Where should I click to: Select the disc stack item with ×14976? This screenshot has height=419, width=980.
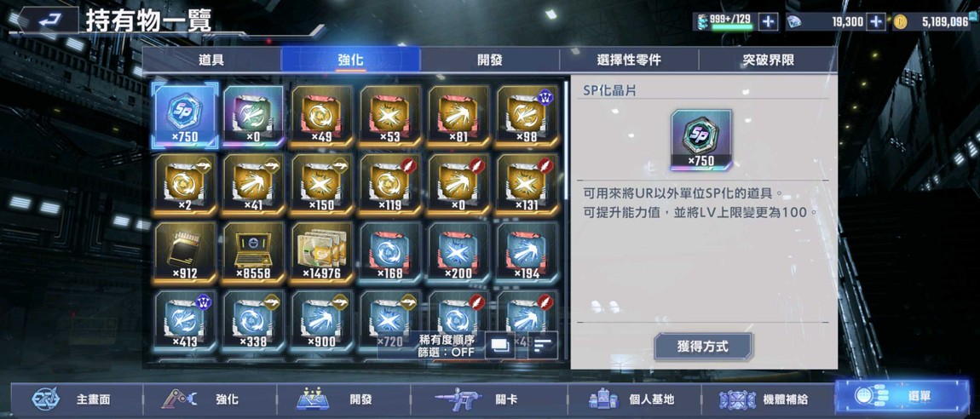point(322,251)
